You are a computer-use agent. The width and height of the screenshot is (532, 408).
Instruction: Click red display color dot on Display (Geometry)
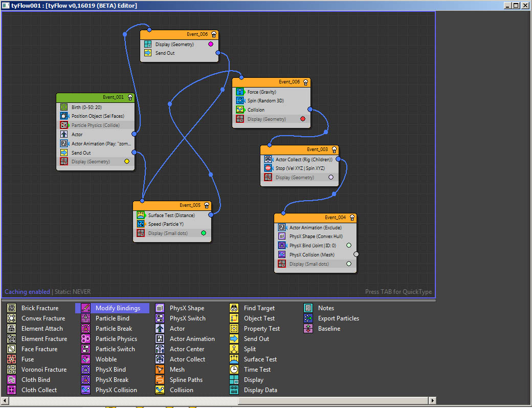pos(303,119)
